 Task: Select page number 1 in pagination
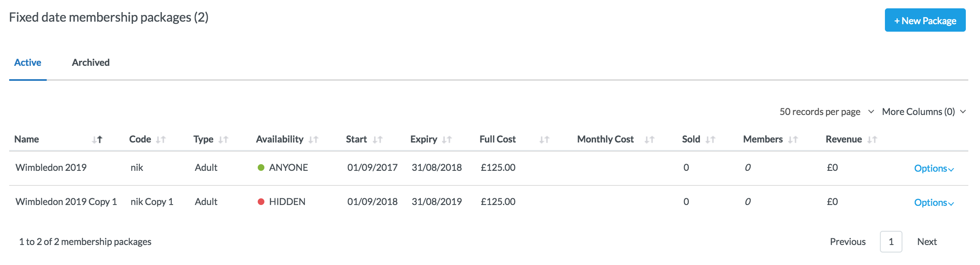pos(891,242)
